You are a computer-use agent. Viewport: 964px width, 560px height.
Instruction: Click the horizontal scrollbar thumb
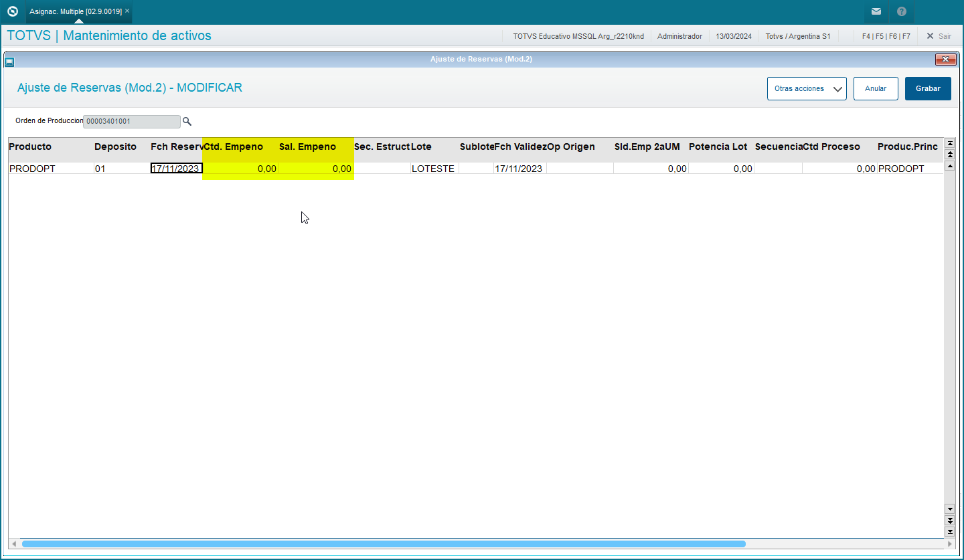384,544
